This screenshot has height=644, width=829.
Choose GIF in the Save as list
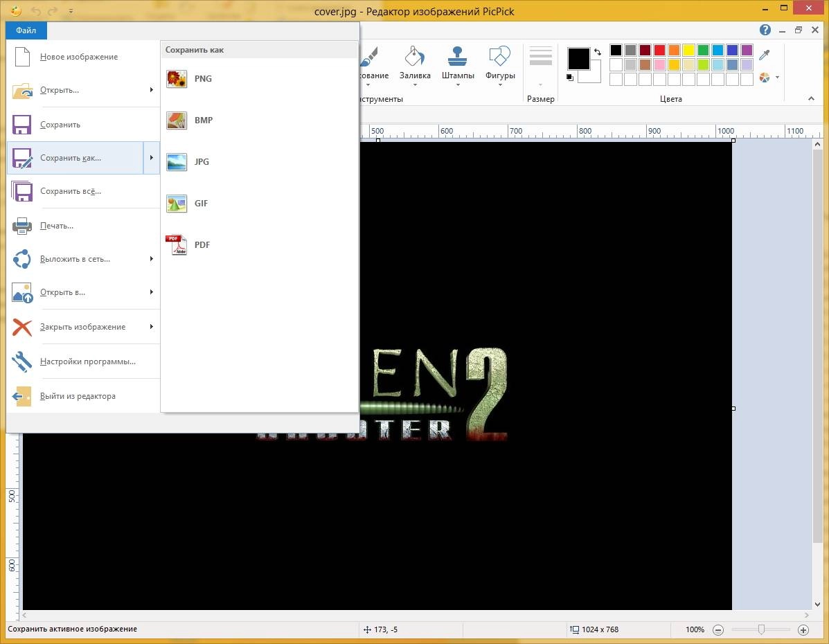point(260,204)
